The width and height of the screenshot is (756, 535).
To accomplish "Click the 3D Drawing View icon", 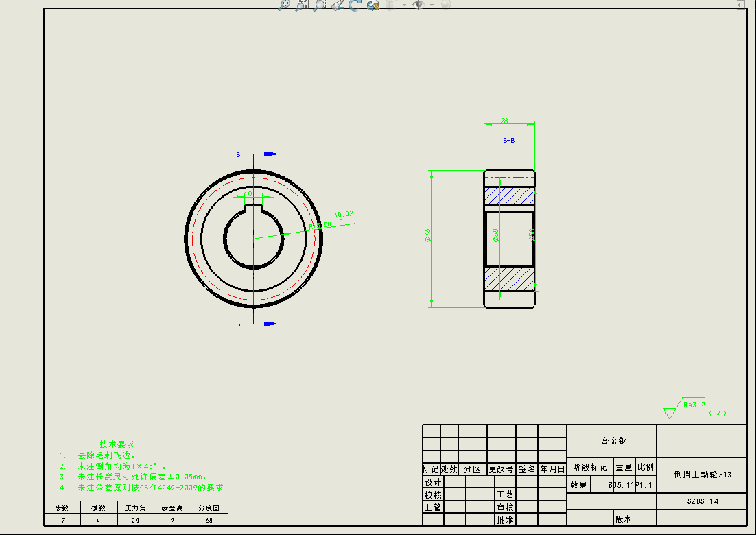I will coord(373,5).
